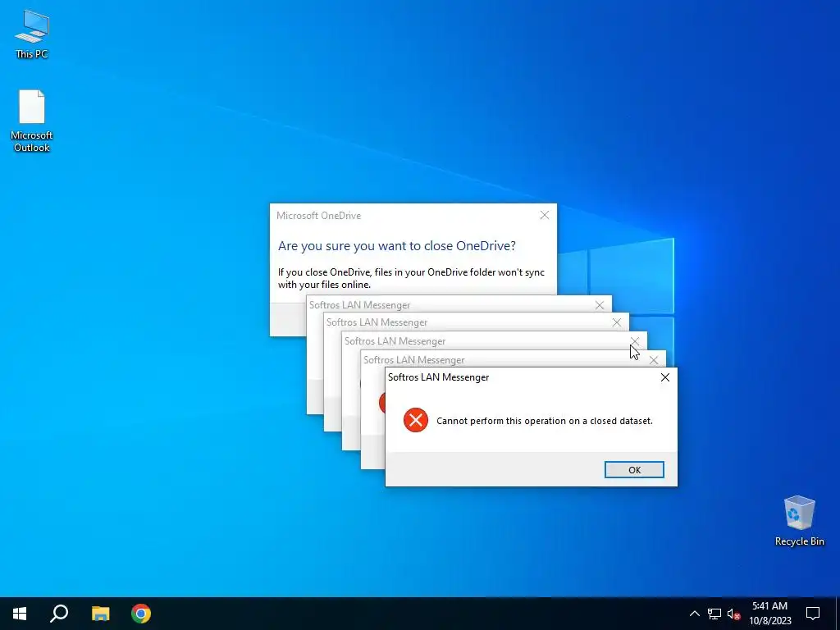The width and height of the screenshot is (840, 630).
Task: Open the network status tray icon
Action: click(x=714, y=614)
